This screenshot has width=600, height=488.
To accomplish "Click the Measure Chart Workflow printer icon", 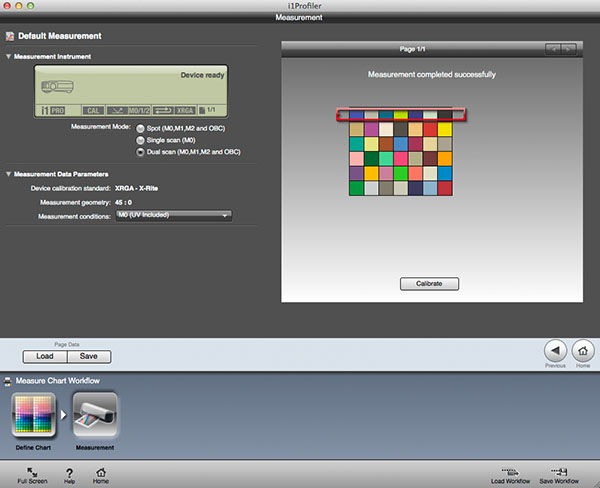I will [x=7, y=381].
